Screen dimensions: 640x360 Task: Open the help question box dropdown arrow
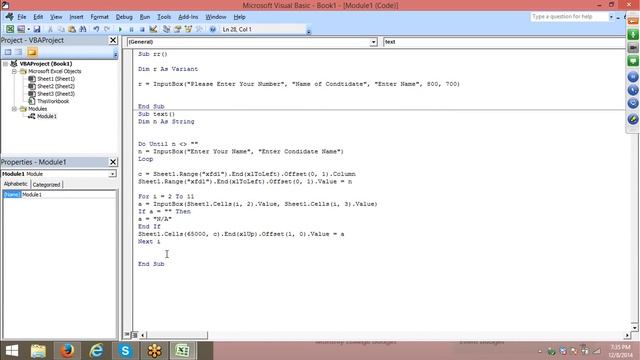tap(611, 17)
